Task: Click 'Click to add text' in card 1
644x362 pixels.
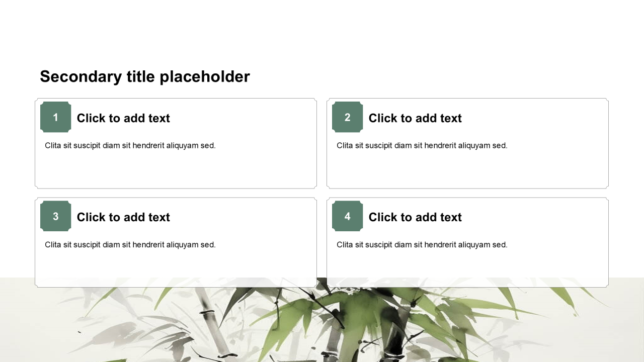Action: (x=123, y=118)
